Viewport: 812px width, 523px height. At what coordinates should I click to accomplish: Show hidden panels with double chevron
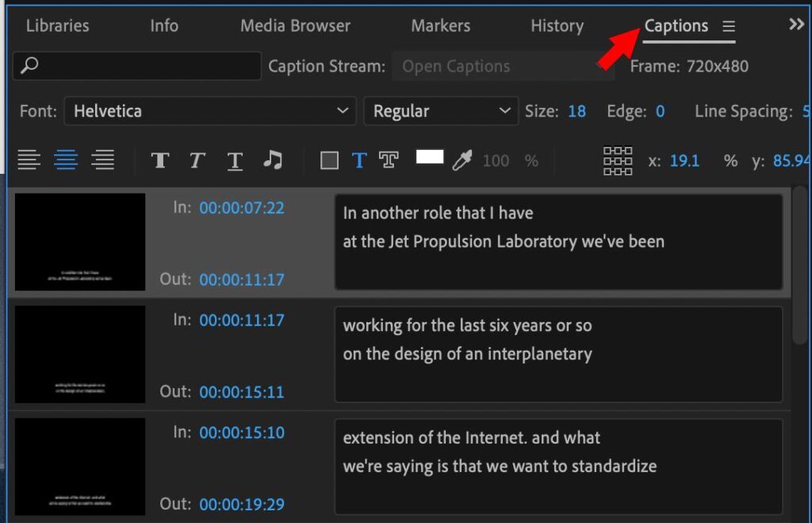[x=796, y=25]
